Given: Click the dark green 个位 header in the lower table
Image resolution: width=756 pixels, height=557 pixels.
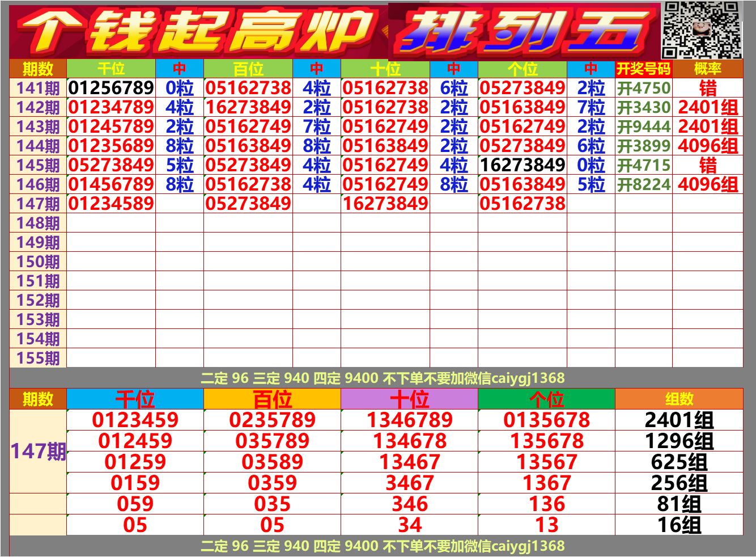Looking at the screenshot, I should tap(546, 399).
